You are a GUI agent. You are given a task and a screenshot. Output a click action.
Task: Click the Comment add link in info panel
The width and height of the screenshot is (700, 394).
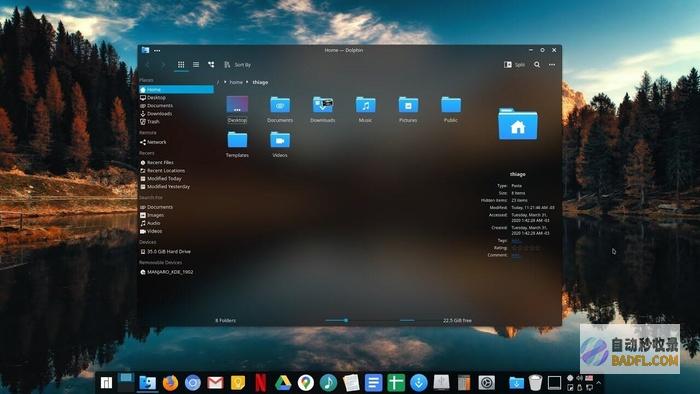pyautogui.click(x=516, y=255)
